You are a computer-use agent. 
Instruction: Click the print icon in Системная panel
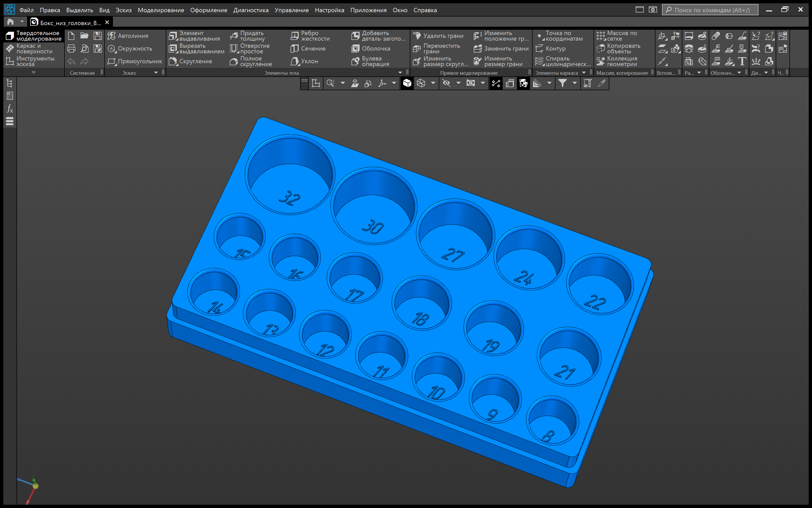coord(71,48)
